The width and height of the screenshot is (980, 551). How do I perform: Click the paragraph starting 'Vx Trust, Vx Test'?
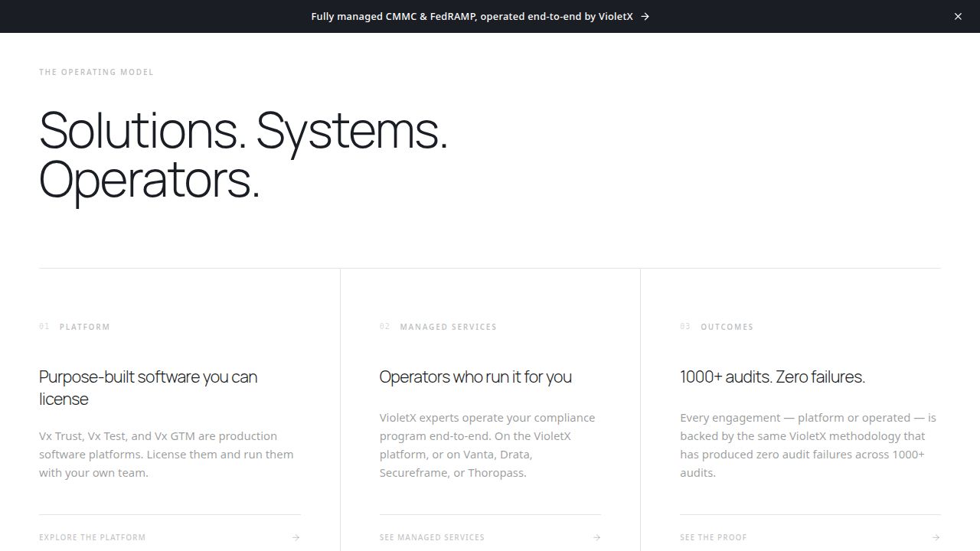coord(166,455)
